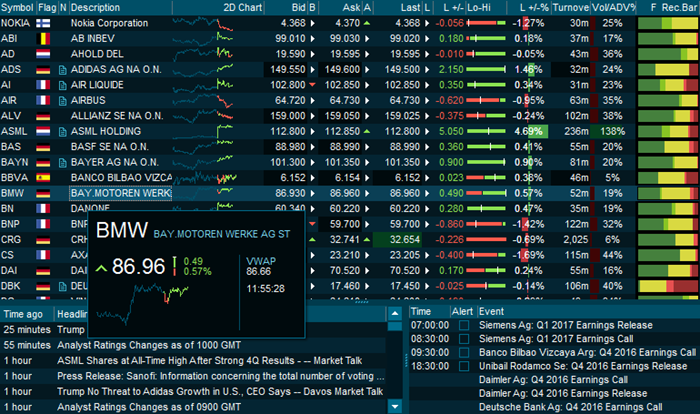Click the green ask-up arrow in the NOKIA row

coord(367,23)
